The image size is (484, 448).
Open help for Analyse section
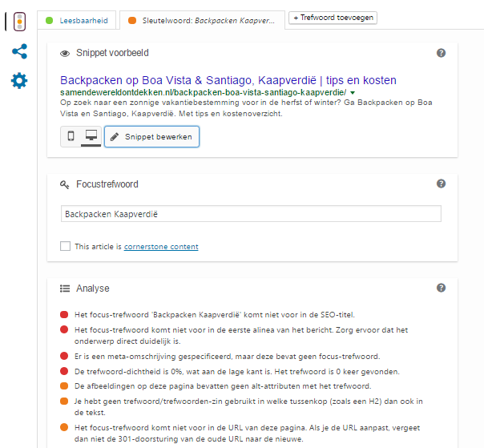pos(441,288)
